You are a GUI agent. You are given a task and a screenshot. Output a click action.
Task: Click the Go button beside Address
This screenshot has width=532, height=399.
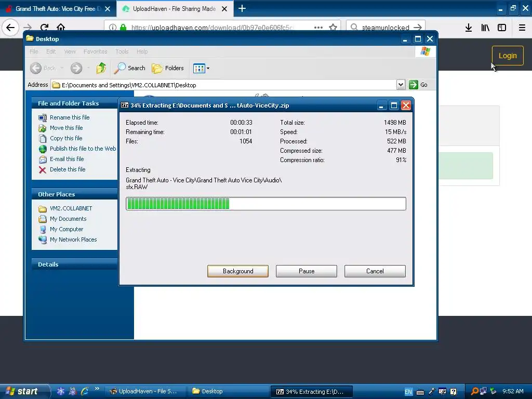tap(418, 85)
